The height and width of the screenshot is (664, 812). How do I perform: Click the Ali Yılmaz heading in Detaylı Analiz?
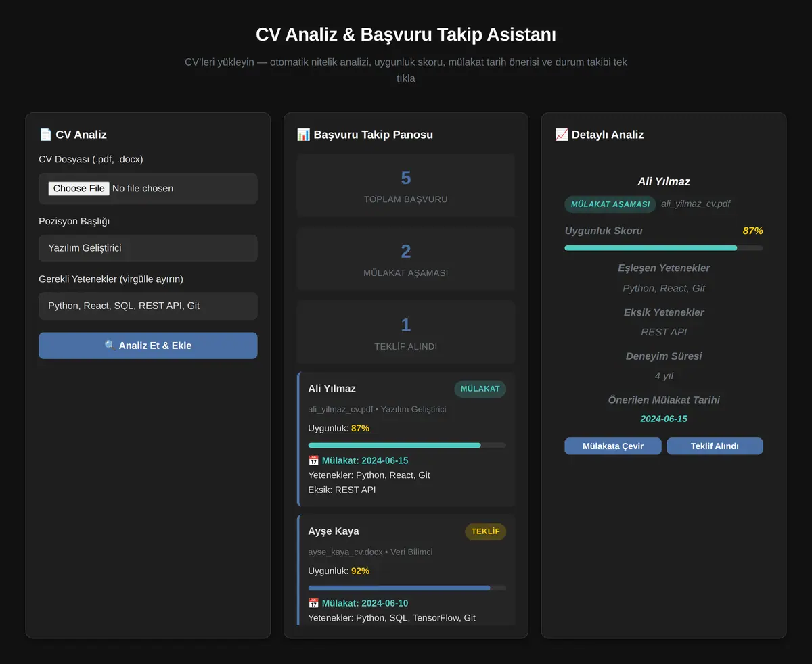point(664,181)
